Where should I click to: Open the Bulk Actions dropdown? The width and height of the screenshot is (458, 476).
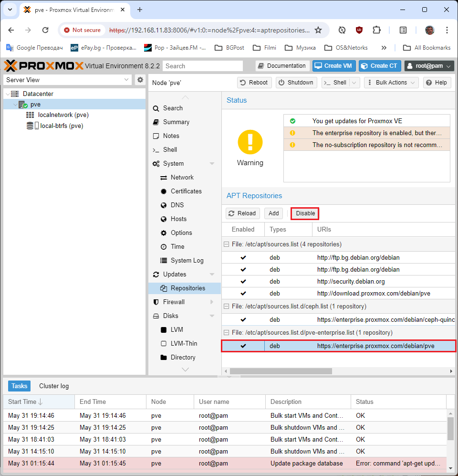[x=391, y=83]
